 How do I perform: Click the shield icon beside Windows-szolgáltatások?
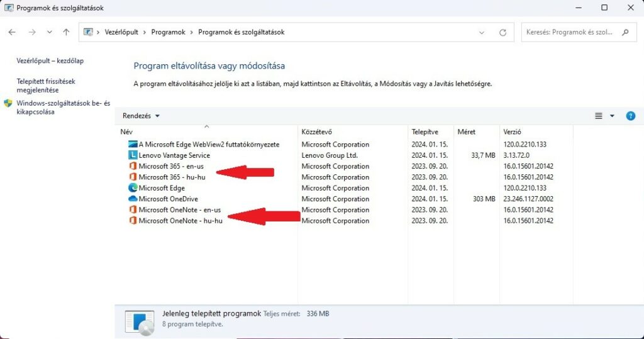(x=8, y=103)
